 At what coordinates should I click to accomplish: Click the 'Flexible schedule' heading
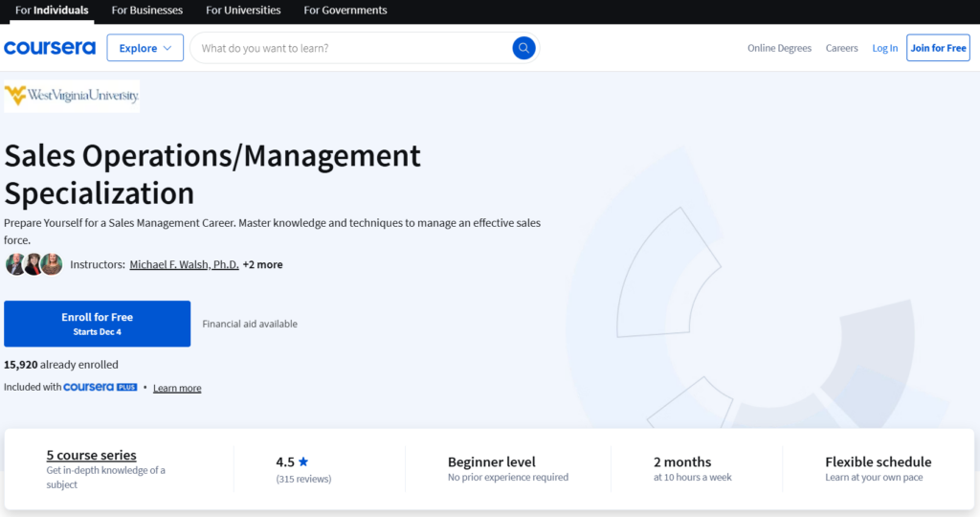click(x=878, y=462)
